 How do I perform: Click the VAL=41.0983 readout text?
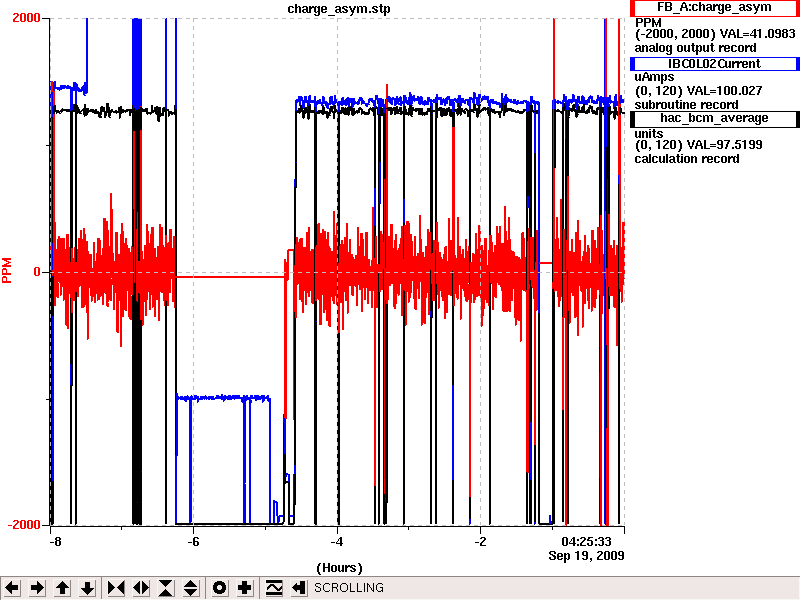[x=758, y=34]
